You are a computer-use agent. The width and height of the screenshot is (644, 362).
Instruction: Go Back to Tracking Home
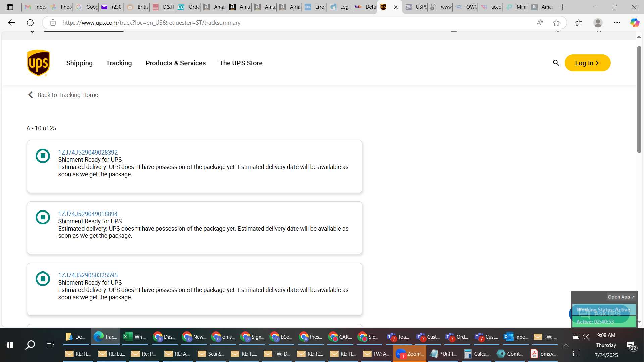pos(63,95)
